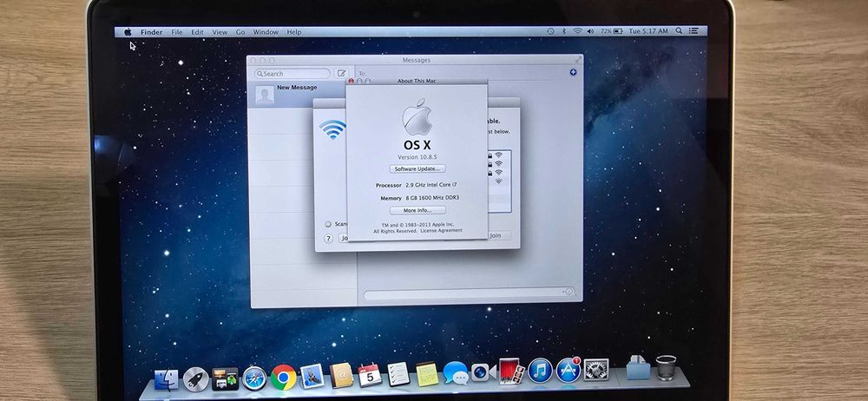Open Wi-Fi status menu in menu bar
The width and height of the screenshot is (868, 401).
tap(577, 31)
